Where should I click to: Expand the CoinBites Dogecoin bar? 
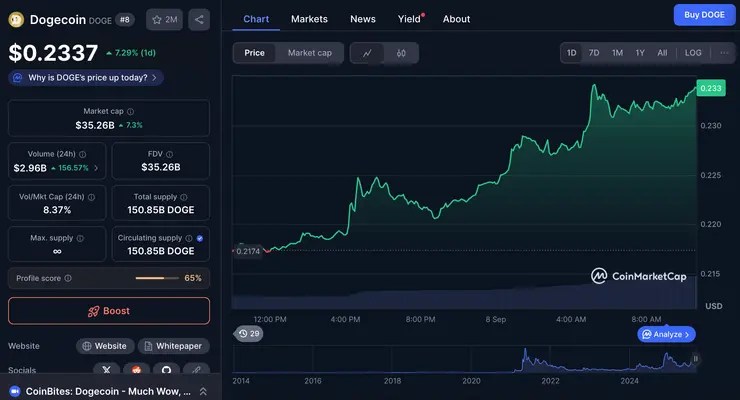point(203,391)
